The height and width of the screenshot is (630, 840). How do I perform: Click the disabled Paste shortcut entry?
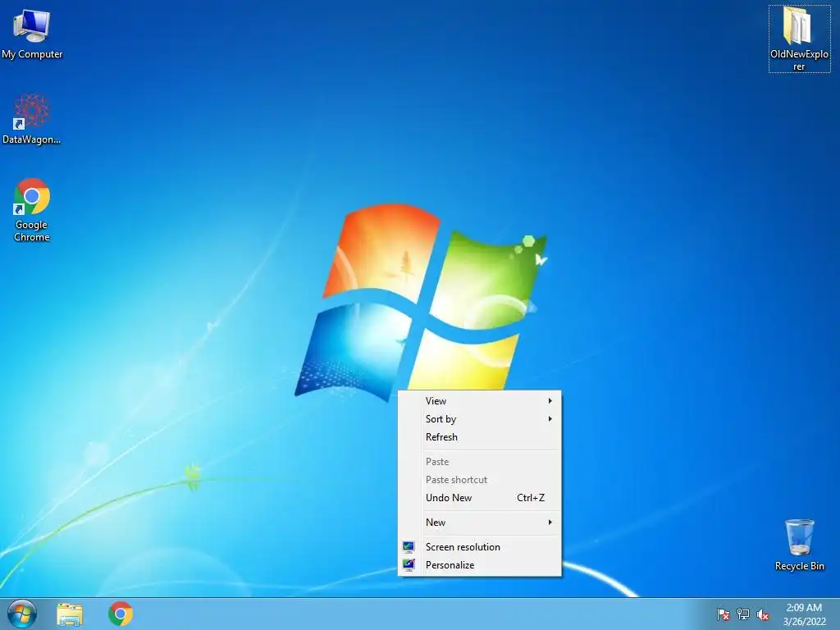coord(479,480)
